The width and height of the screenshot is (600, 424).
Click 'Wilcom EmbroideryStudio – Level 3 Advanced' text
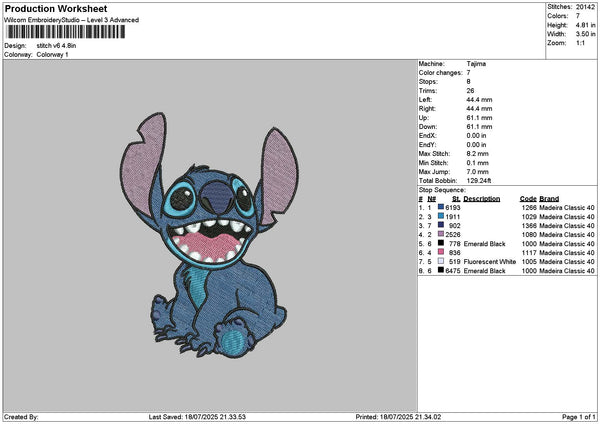click(x=71, y=20)
